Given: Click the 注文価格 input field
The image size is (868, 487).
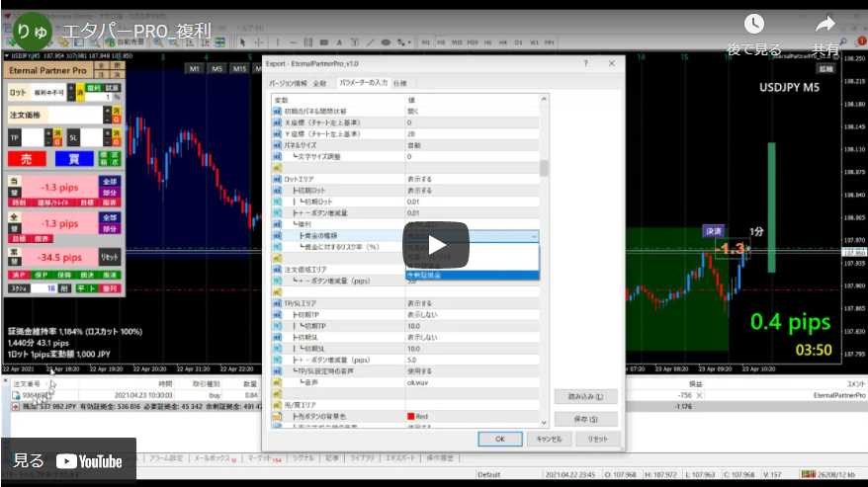Looking at the screenshot, I should pyautogui.click(x=75, y=116).
